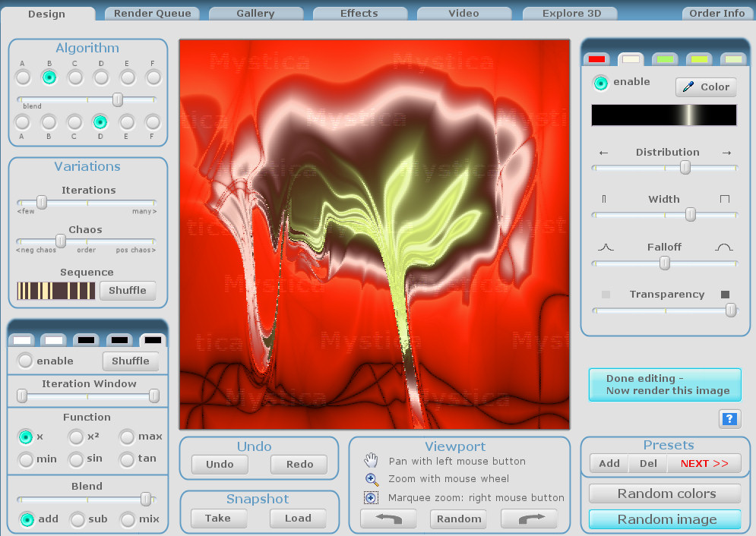The height and width of the screenshot is (536, 756).
Task: Load a snapshot
Action: click(x=298, y=519)
